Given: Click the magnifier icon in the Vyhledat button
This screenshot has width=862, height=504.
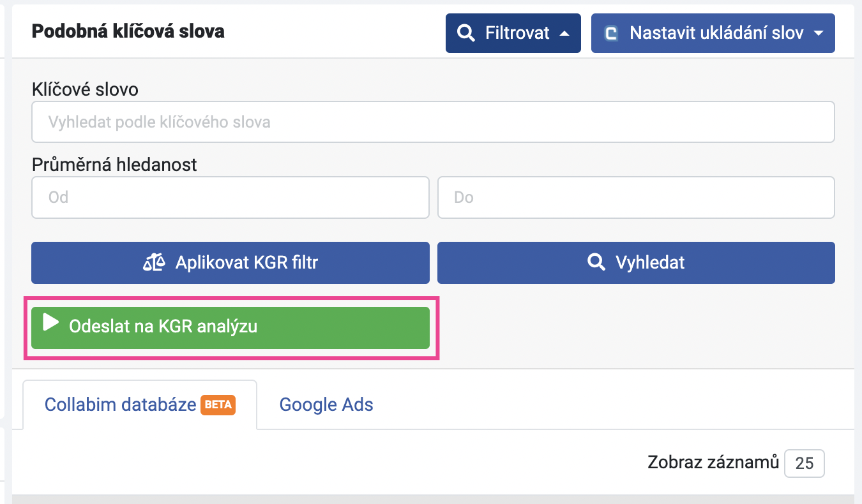Looking at the screenshot, I should 596,262.
